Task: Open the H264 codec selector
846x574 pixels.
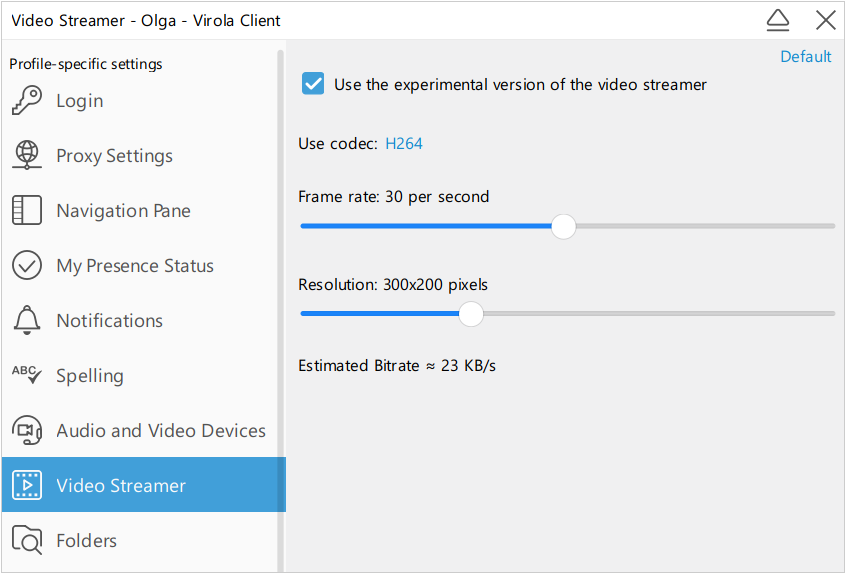Action: tap(404, 144)
